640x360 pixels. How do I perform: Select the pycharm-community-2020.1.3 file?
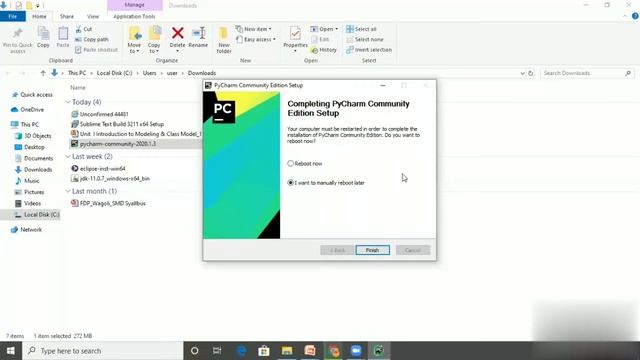click(113, 144)
